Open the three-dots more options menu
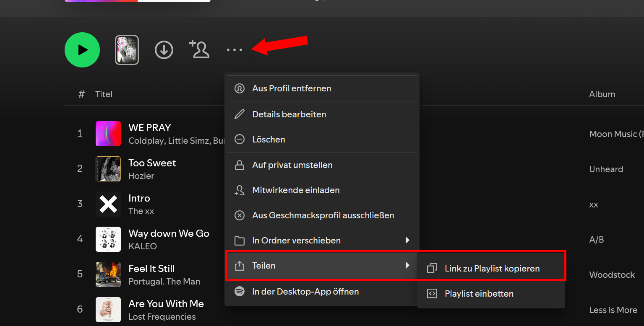The height and width of the screenshot is (326, 644). (x=234, y=50)
